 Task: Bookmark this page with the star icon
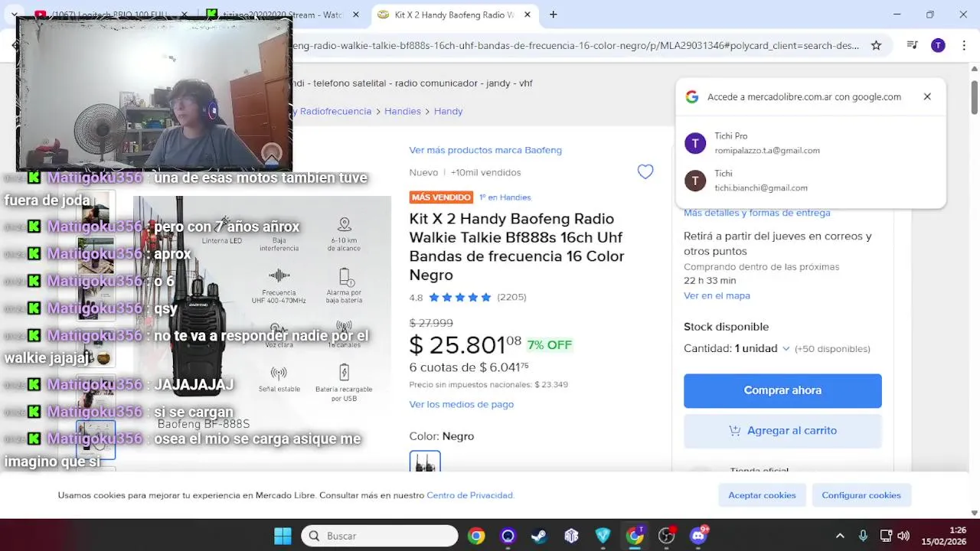(x=876, y=45)
